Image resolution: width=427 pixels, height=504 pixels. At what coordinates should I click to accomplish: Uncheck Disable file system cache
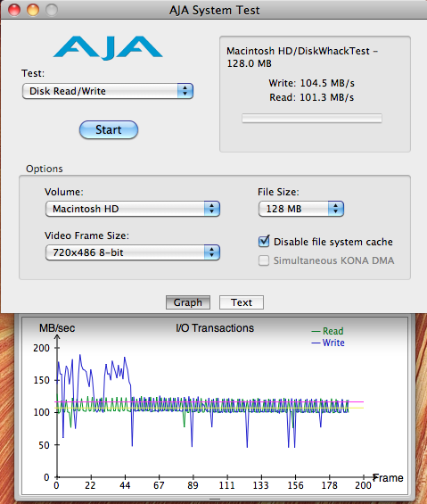(x=264, y=242)
